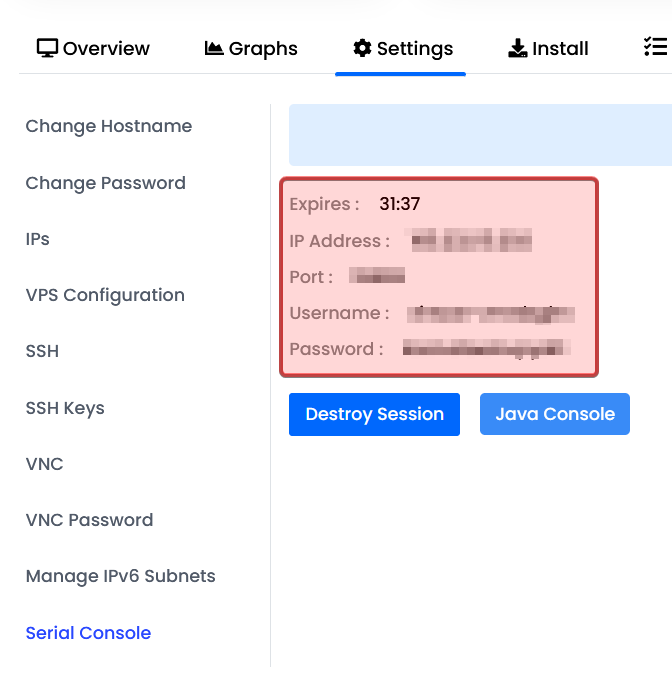Launch the Java Console
Image resolution: width=672 pixels, height=678 pixels.
click(554, 414)
